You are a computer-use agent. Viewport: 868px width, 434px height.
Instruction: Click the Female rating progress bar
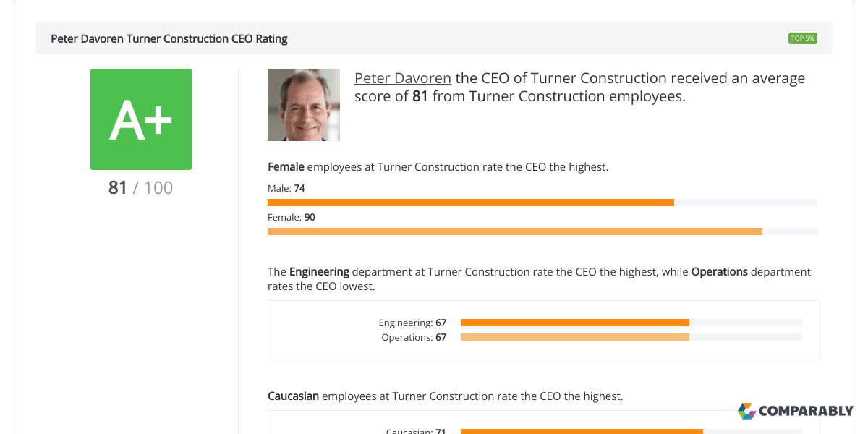click(542, 231)
